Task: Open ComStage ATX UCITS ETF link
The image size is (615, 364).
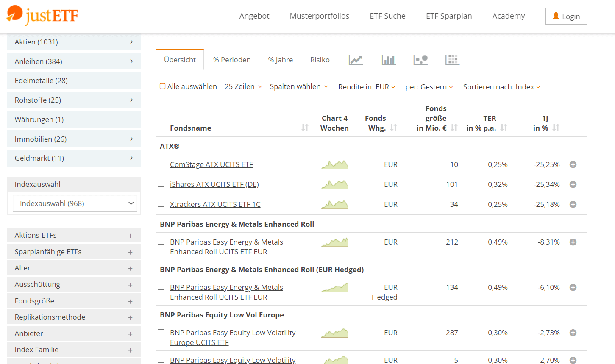Action: point(211,164)
